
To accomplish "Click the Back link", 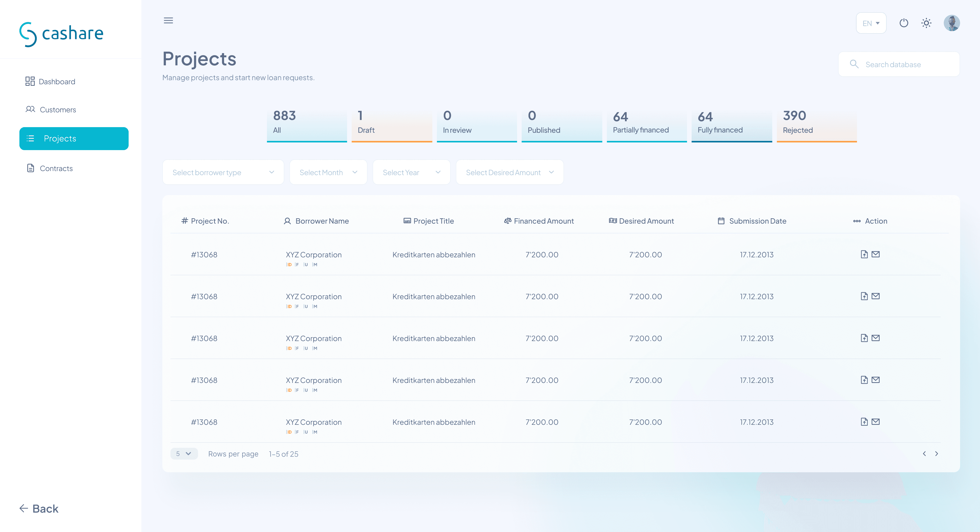I will click(39, 509).
